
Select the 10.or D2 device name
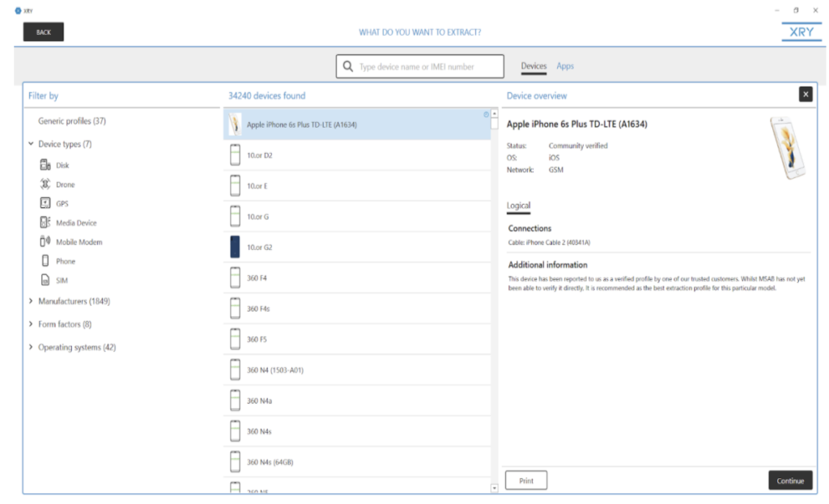[260, 155]
